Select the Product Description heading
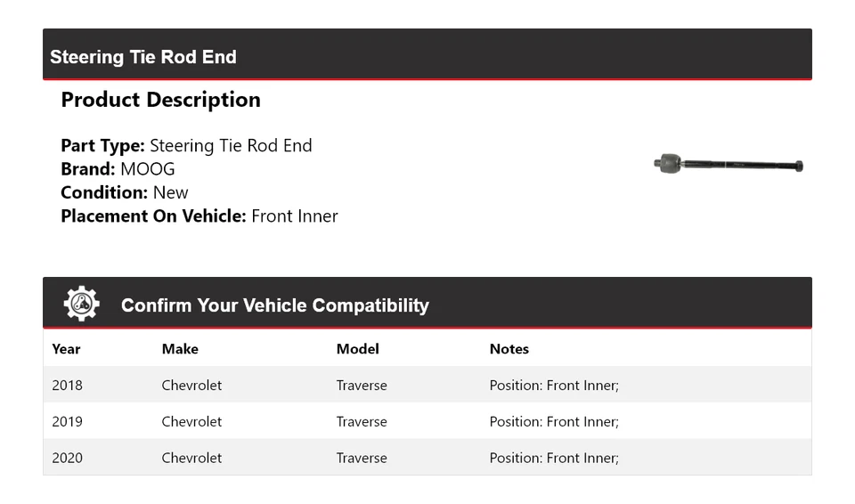 (160, 100)
